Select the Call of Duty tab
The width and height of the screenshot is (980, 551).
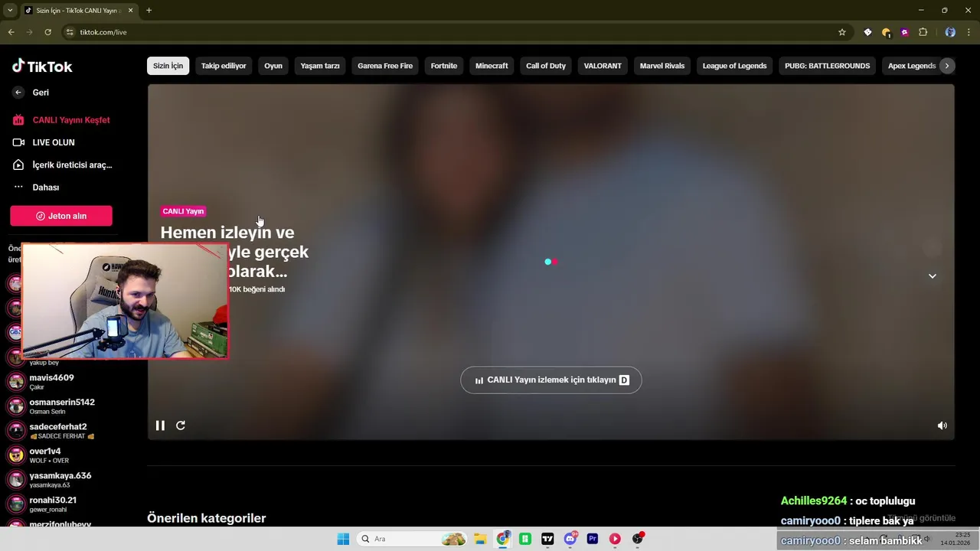[x=546, y=66]
